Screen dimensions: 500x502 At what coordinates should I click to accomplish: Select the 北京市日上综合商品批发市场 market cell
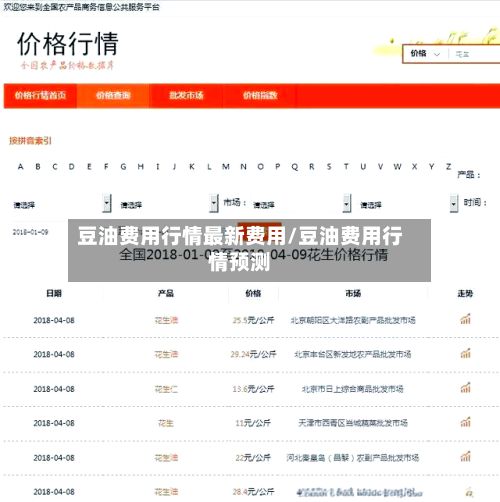point(353,389)
